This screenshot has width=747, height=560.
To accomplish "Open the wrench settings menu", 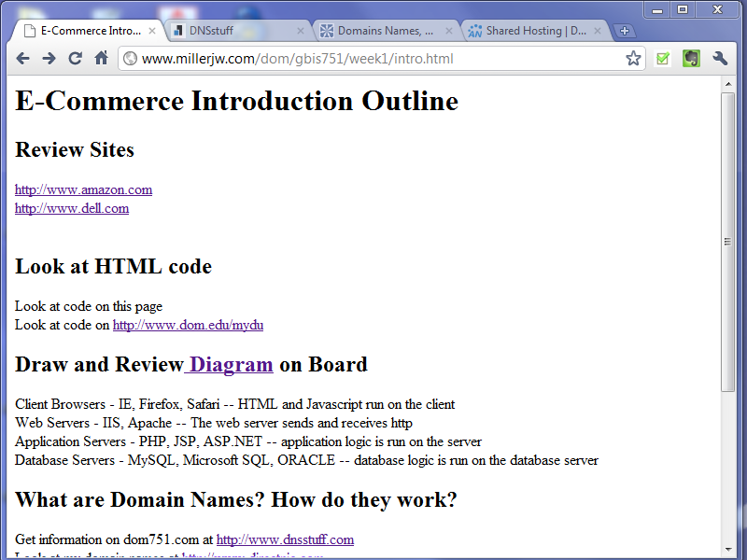I will [720, 59].
